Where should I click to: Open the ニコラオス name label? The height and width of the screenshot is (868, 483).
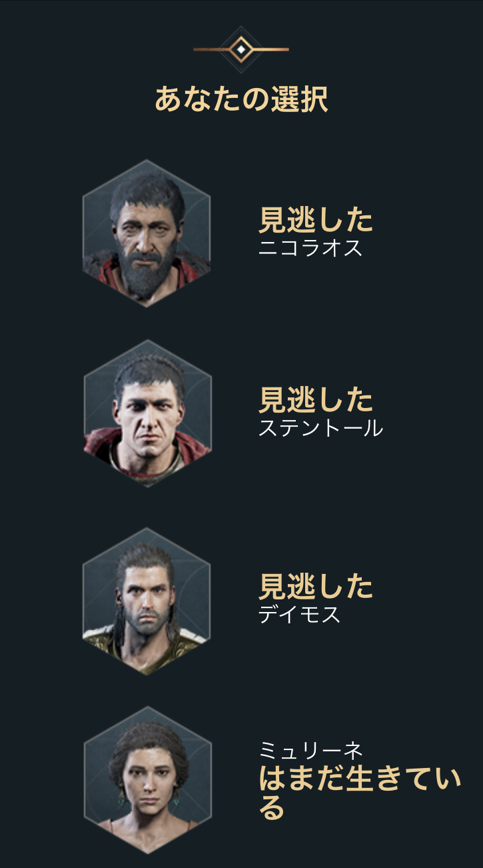(x=310, y=248)
